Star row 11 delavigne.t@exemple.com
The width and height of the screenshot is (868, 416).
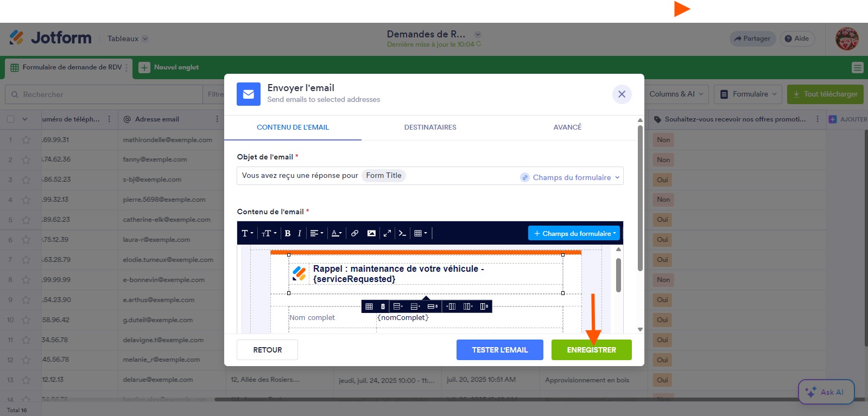pyautogui.click(x=26, y=340)
